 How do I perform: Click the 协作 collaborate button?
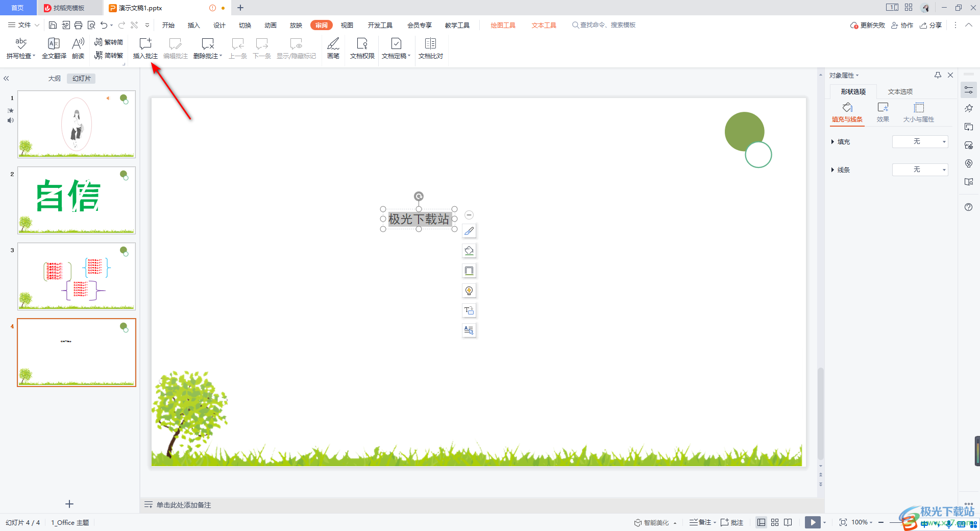(x=902, y=25)
